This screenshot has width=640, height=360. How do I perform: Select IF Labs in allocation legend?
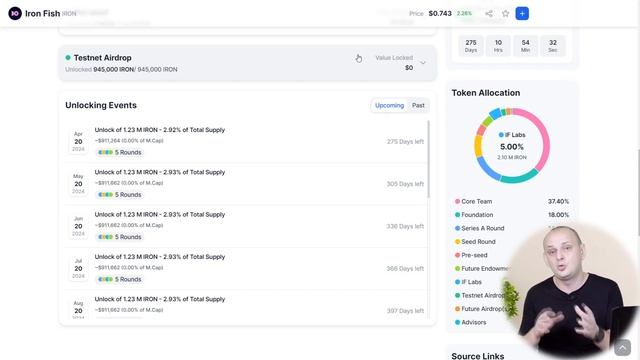coord(468,282)
